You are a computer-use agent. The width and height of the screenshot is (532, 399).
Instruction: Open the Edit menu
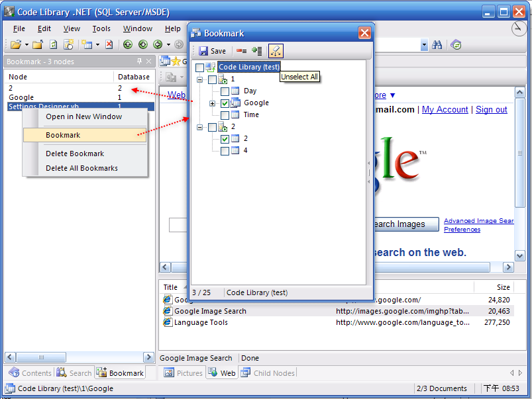coord(44,28)
